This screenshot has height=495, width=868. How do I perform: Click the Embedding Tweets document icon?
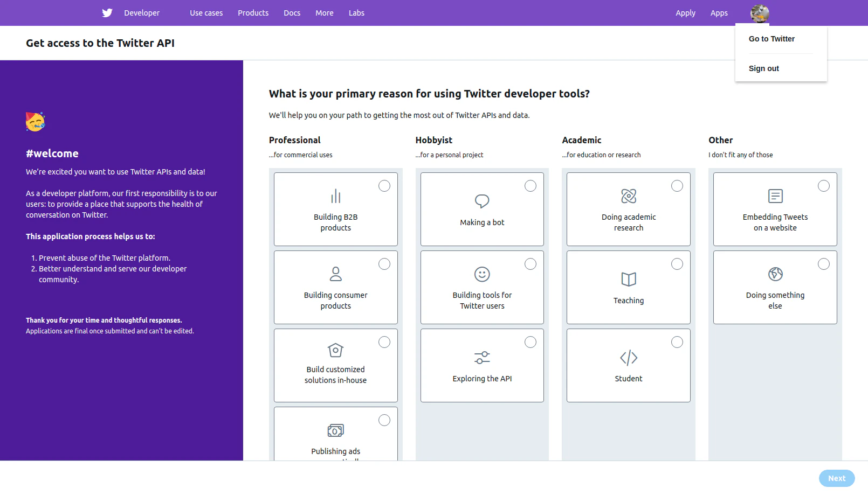click(x=775, y=196)
